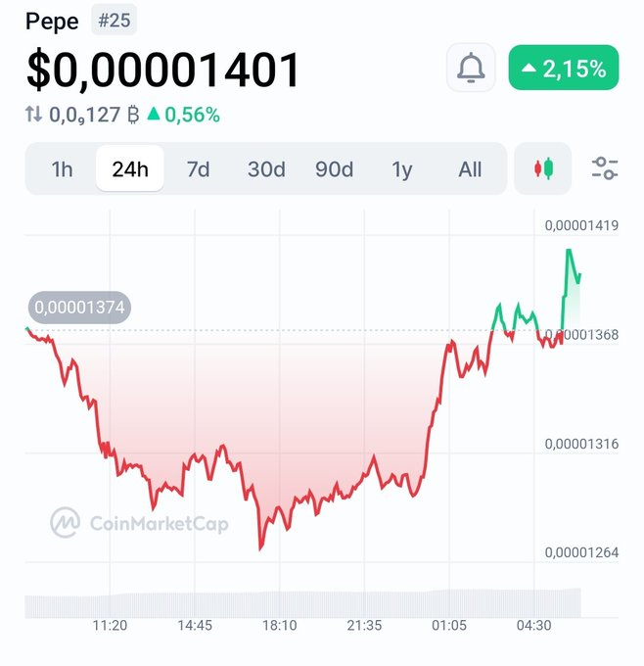Screen dimensions: 644x666
Task: Show the All time range
Action: pos(470,169)
